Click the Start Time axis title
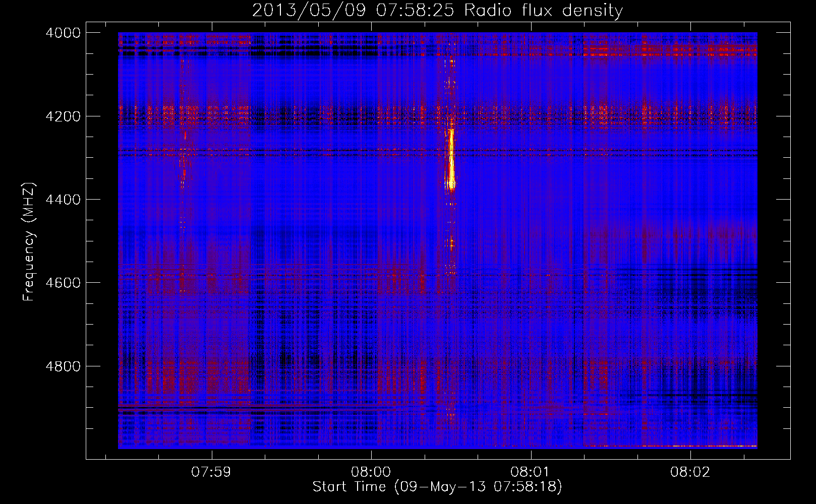The image size is (816, 504). coord(437,487)
